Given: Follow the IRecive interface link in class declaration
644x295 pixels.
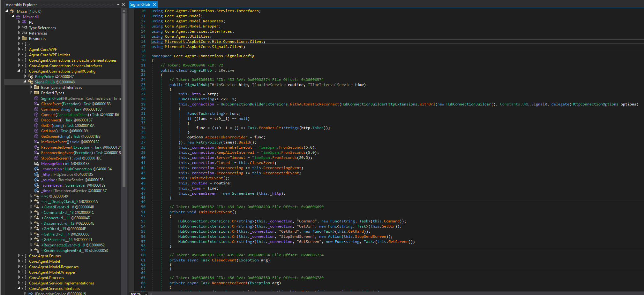Looking at the screenshot, I should (x=226, y=70).
